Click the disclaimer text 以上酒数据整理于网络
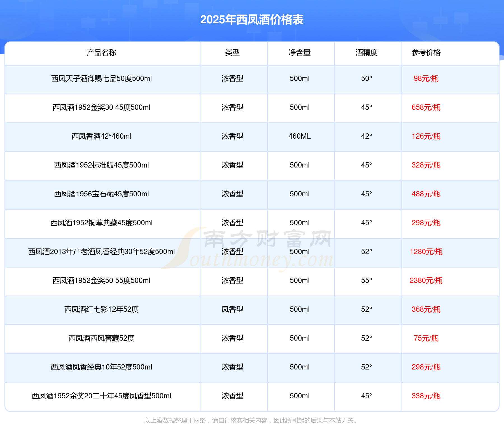 (175, 420)
